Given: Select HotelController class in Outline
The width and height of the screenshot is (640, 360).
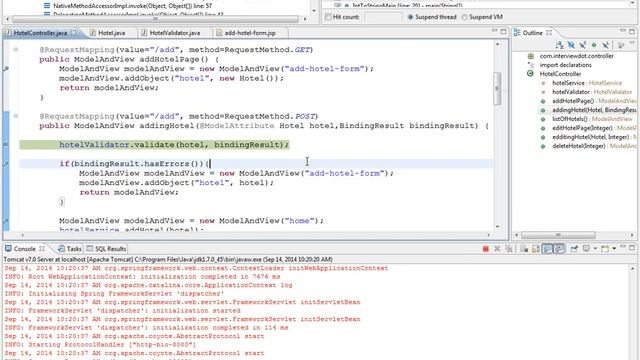Looking at the screenshot, I should click(560, 74).
